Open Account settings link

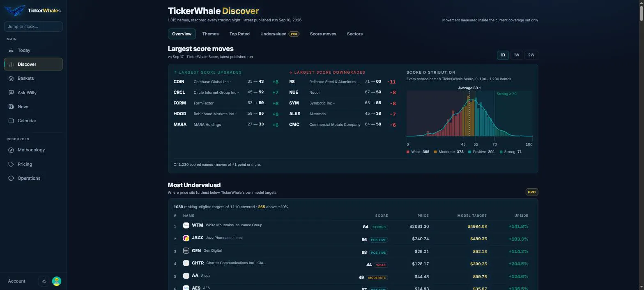click(x=16, y=281)
